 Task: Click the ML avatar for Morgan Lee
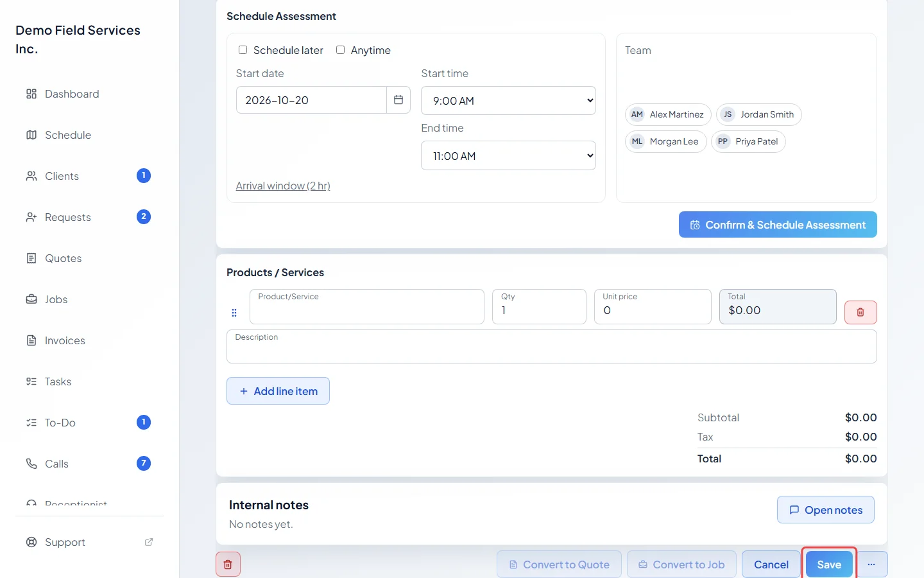[x=637, y=141]
